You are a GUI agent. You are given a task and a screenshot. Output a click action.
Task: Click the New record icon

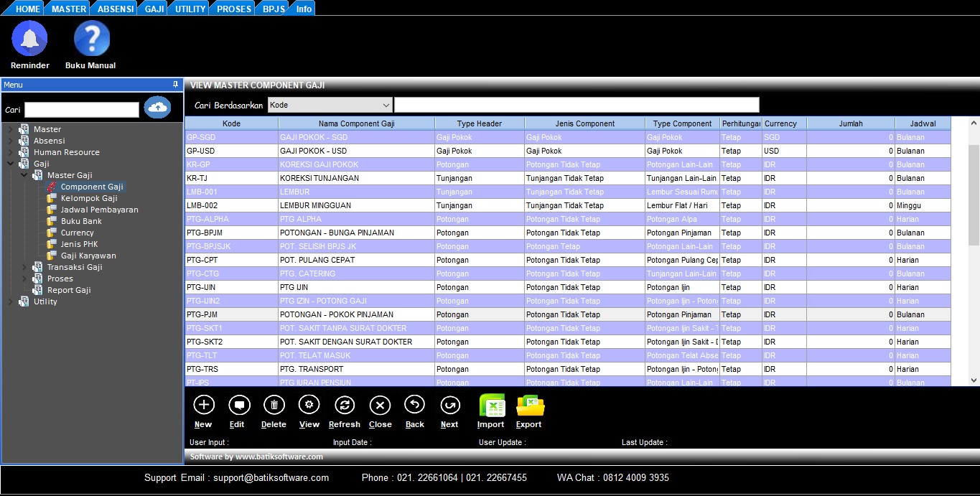[204, 406]
